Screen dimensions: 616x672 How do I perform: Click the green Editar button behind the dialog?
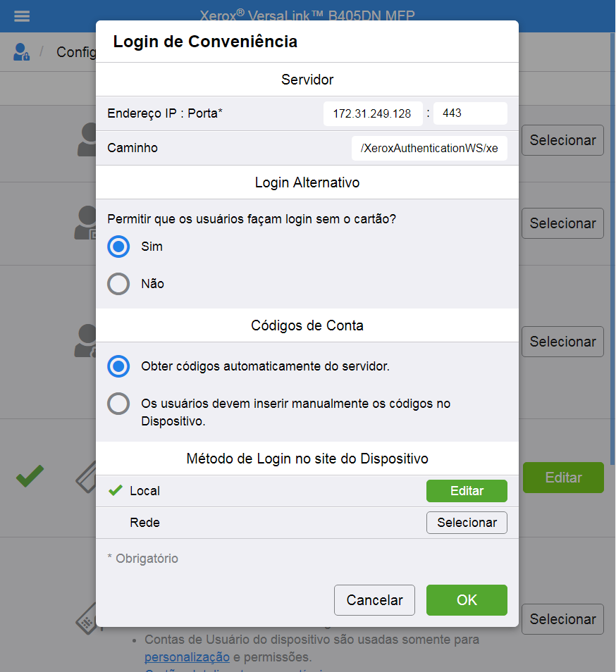[563, 478]
